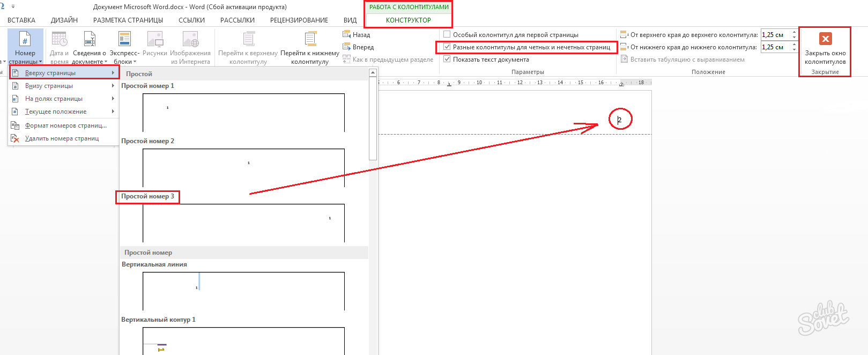Click Как в предыдущем разделе
The width and height of the screenshot is (868, 355).
click(x=388, y=60)
